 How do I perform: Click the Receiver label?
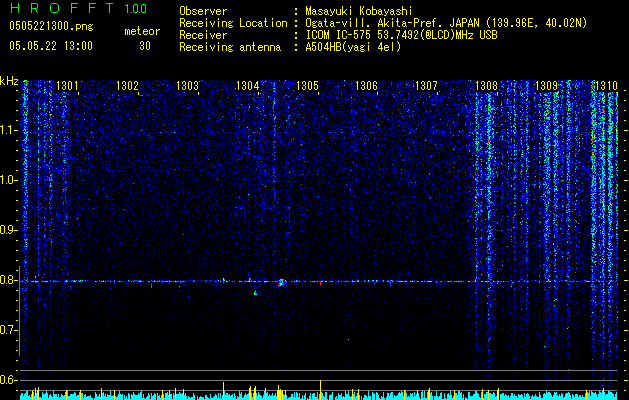point(203,35)
